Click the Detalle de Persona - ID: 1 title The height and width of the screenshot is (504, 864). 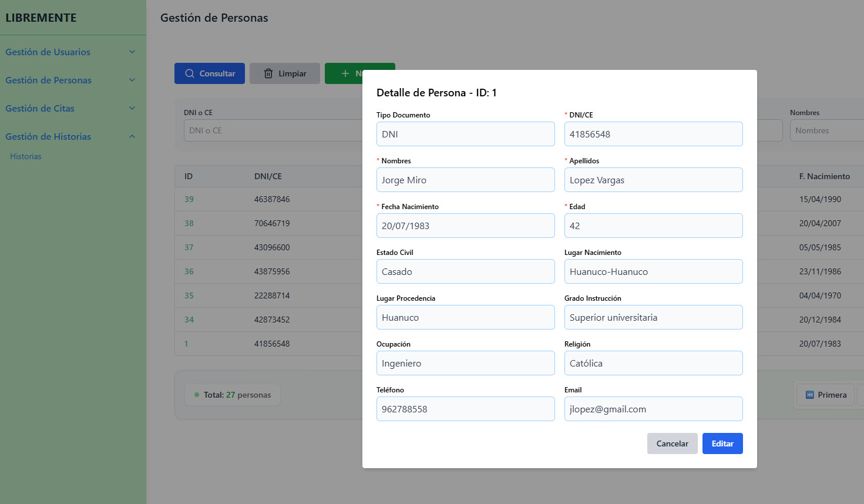point(436,93)
